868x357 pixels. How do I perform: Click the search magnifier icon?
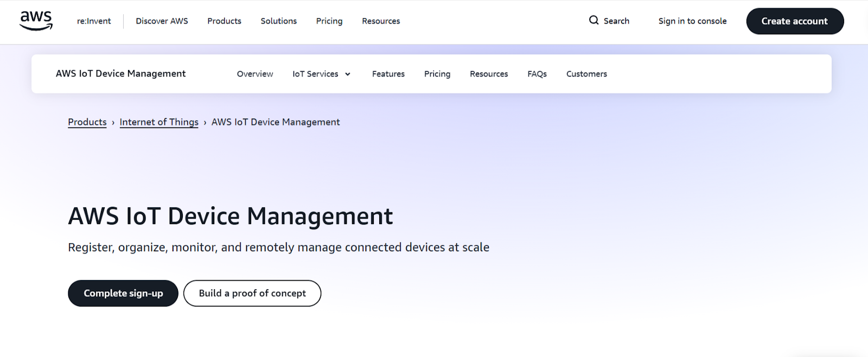[x=594, y=21]
